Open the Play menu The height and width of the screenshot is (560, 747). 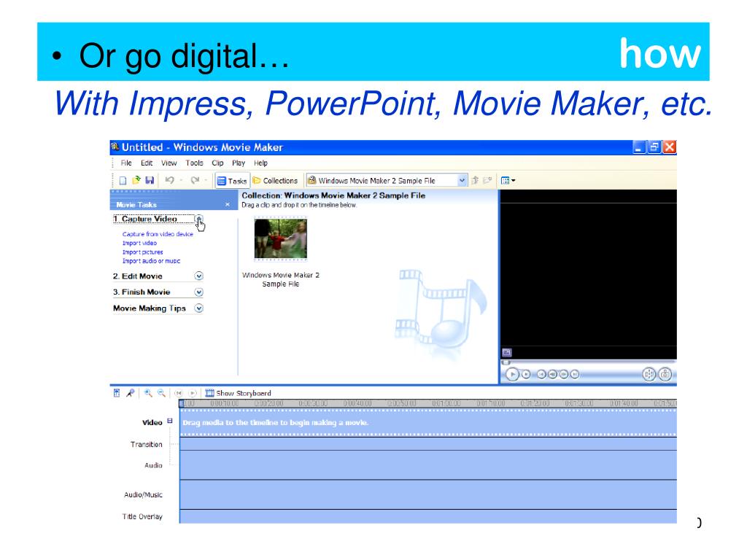click(239, 163)
